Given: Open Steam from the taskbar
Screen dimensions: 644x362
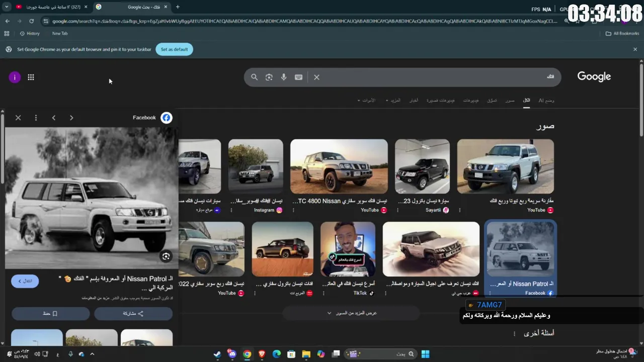Looking at the screenshot, I should 217,354.
